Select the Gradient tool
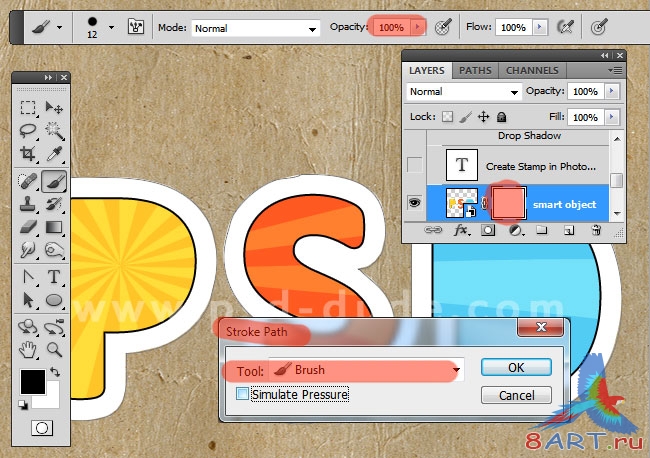This screenshot has height=458, width=650. (54, 227)
